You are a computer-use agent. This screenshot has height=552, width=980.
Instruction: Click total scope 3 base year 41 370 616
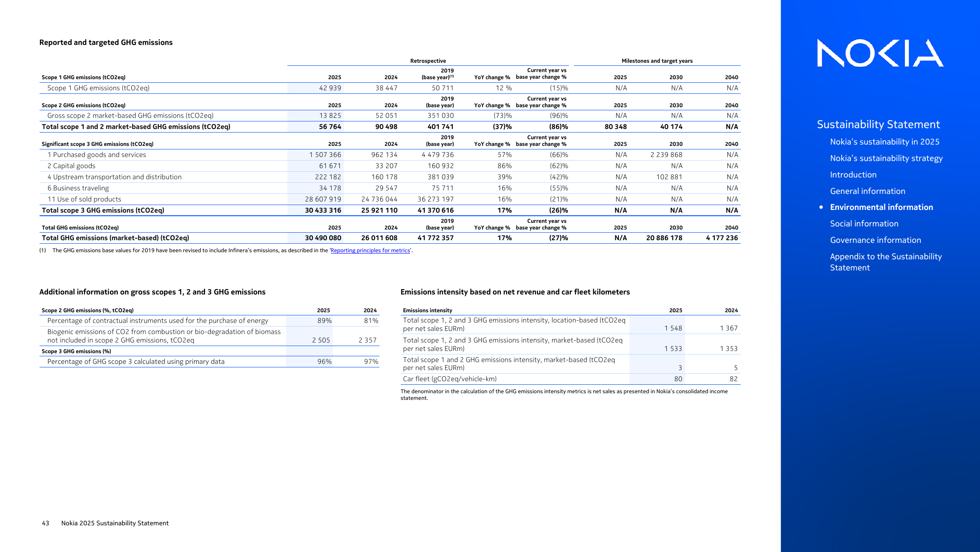436,210
